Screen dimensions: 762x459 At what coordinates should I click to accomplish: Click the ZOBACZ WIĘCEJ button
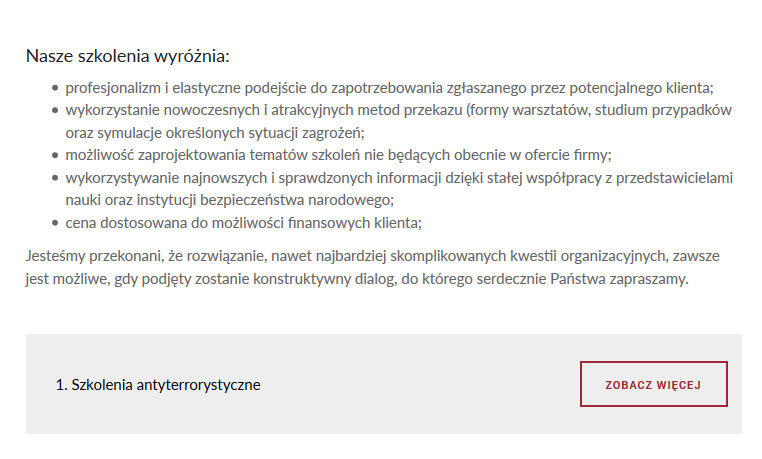click(x=654, y=384)
